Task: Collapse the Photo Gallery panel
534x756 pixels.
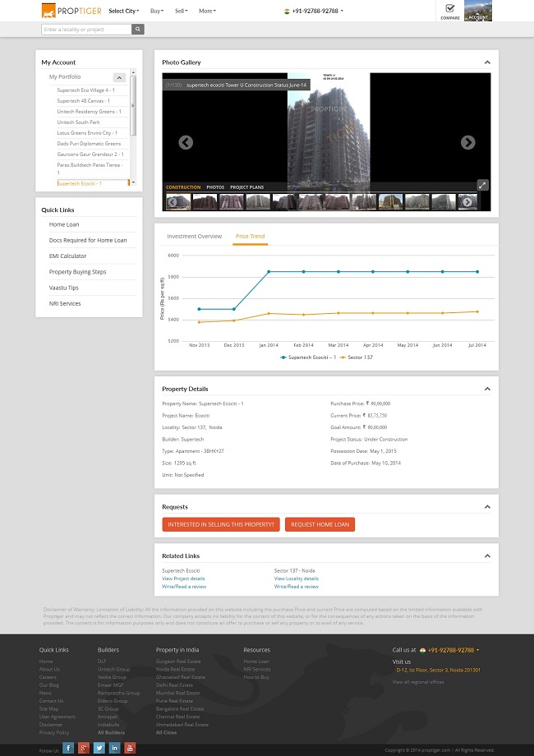Action: (x=487, y=62)
